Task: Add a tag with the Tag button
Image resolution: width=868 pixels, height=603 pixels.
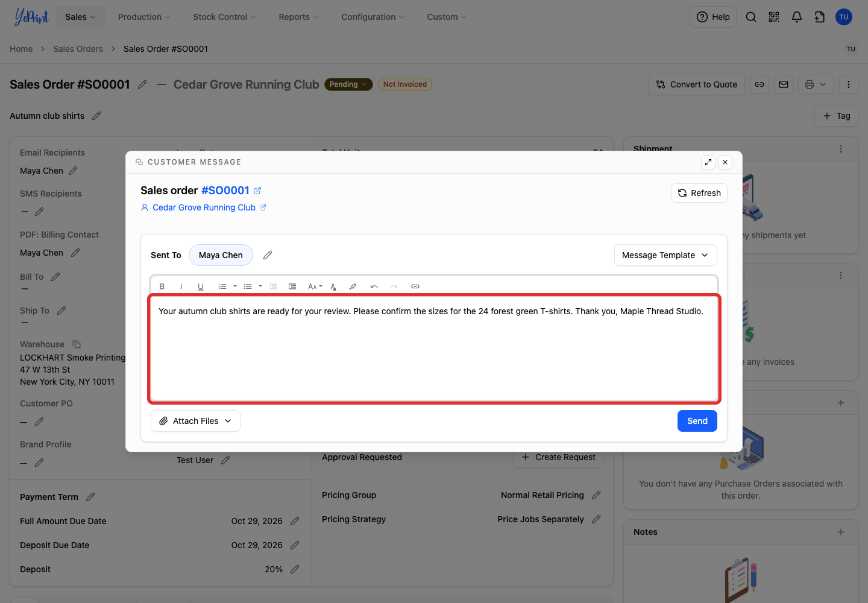Action: click(x=837, y=116)
